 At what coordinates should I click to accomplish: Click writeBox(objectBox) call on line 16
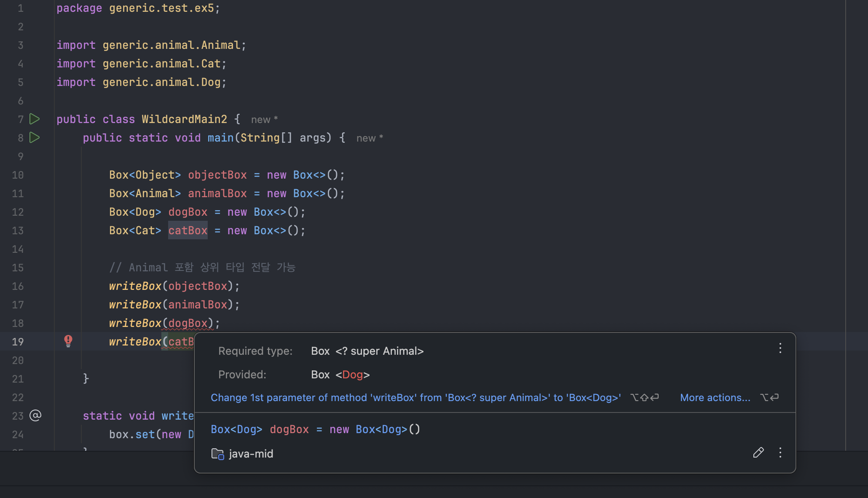pyautogui.click(x=174, y=286)
